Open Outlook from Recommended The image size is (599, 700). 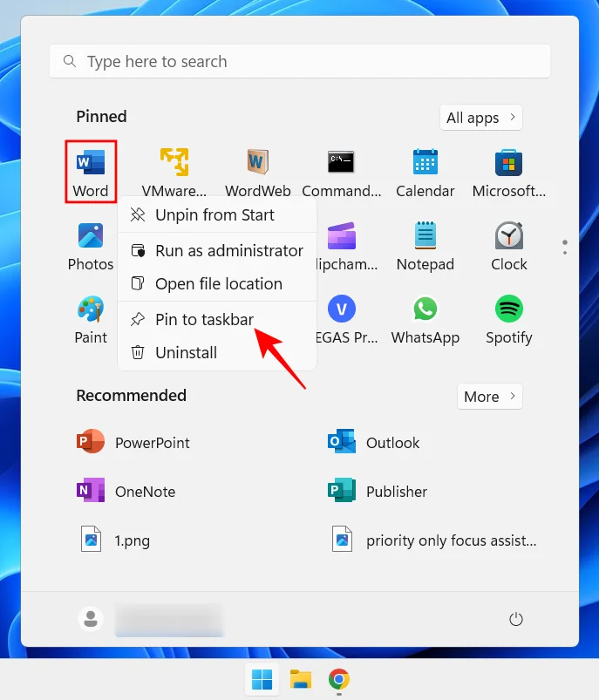[x=373, y=442]
